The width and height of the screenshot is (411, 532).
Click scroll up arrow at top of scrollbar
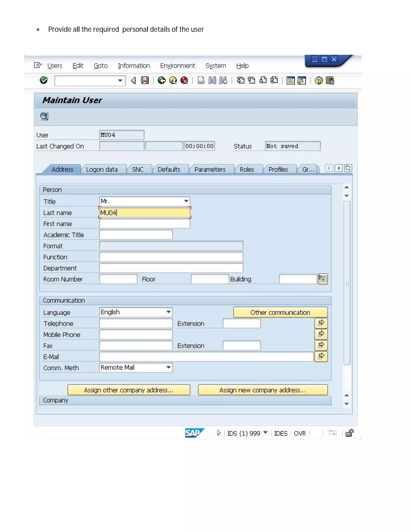[347, 187]
